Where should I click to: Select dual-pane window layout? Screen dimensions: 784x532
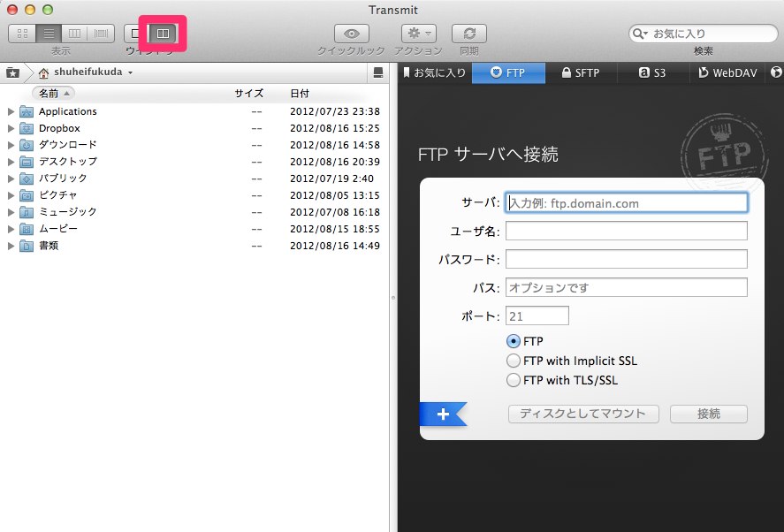163,34
